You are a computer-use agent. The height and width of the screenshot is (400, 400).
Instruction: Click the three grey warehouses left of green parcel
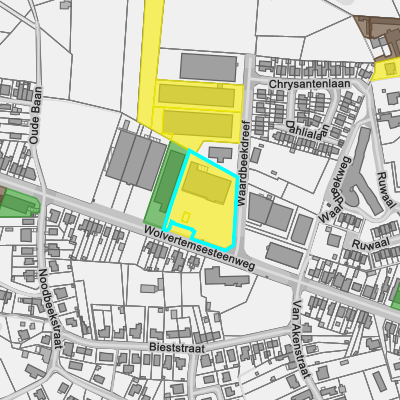pos(136,160)
